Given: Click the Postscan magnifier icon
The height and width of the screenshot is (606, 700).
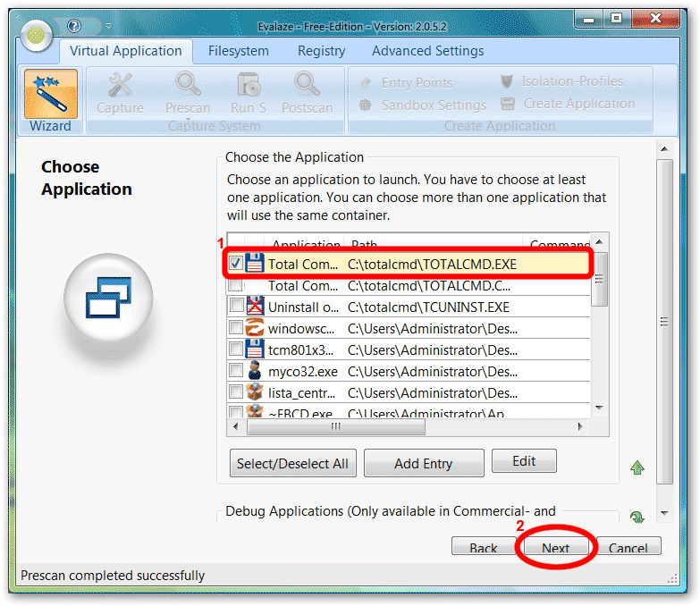Looking at the screenshot, I should (x=307, y=84).
